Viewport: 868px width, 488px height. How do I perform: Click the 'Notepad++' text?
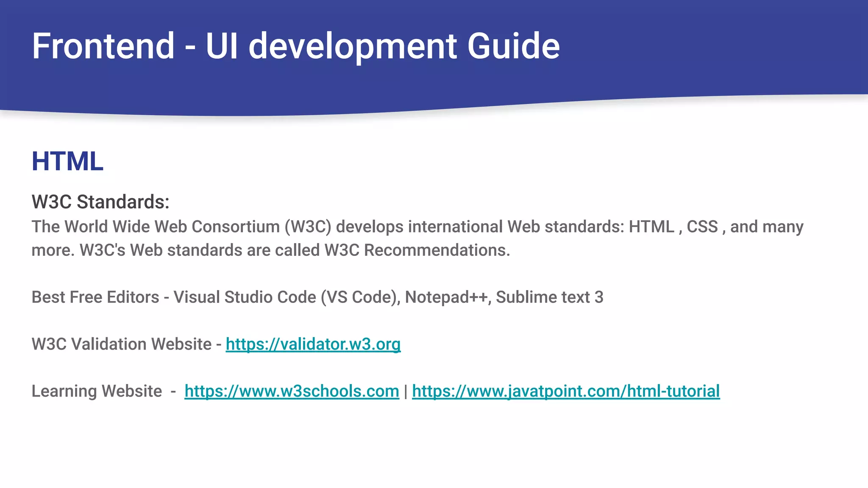[x=447, y=297]
